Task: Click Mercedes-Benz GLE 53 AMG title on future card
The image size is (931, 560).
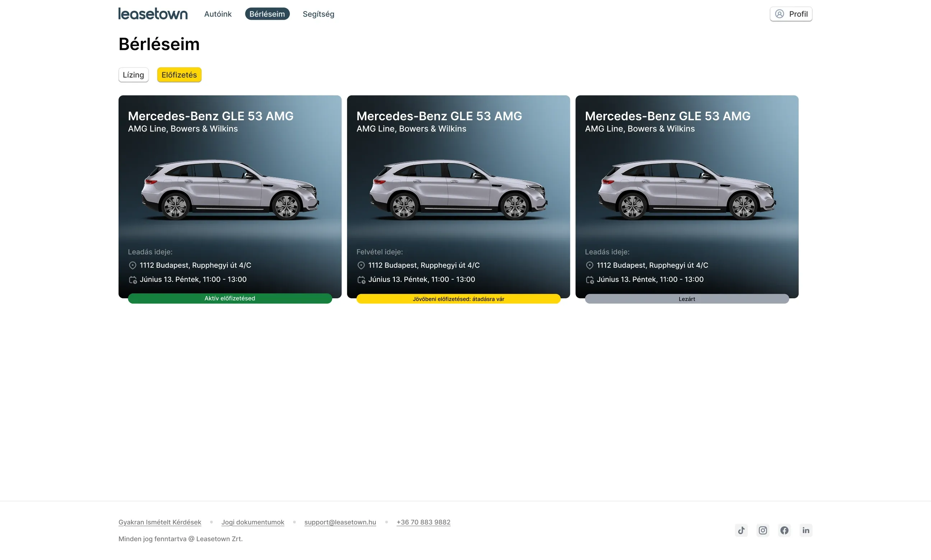Action: pyautogui.click(x=439, y=116)
